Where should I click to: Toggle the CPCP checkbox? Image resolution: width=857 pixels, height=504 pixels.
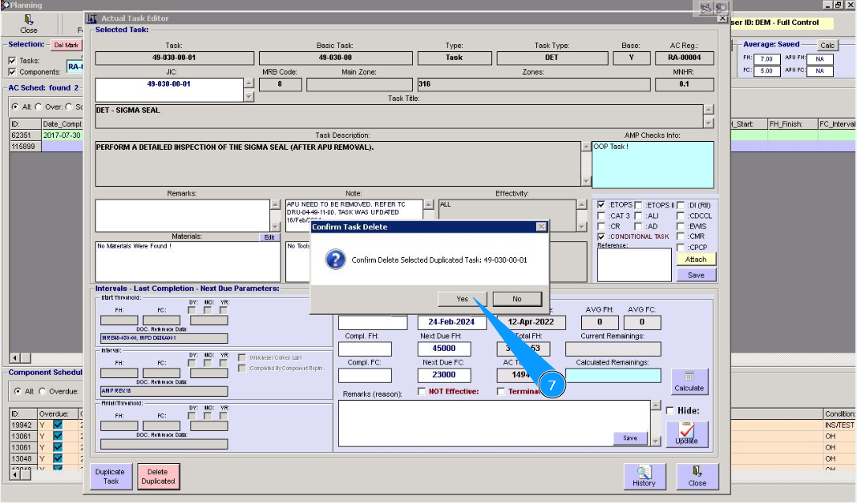[681, 248]
